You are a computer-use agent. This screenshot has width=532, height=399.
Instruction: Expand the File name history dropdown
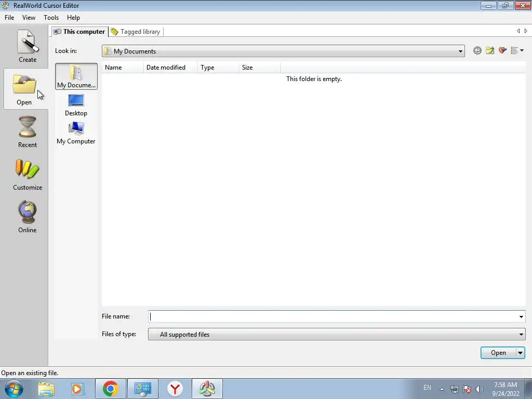coord(521,316)
